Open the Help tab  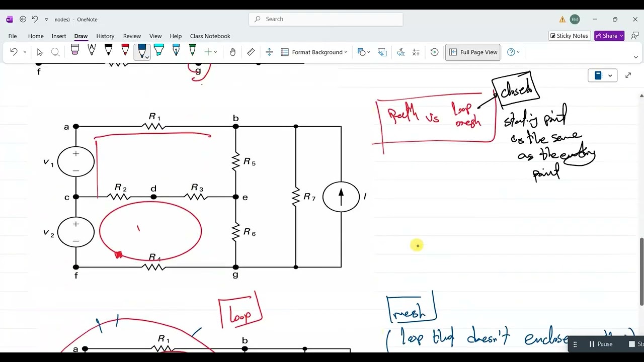click(176, 36)
